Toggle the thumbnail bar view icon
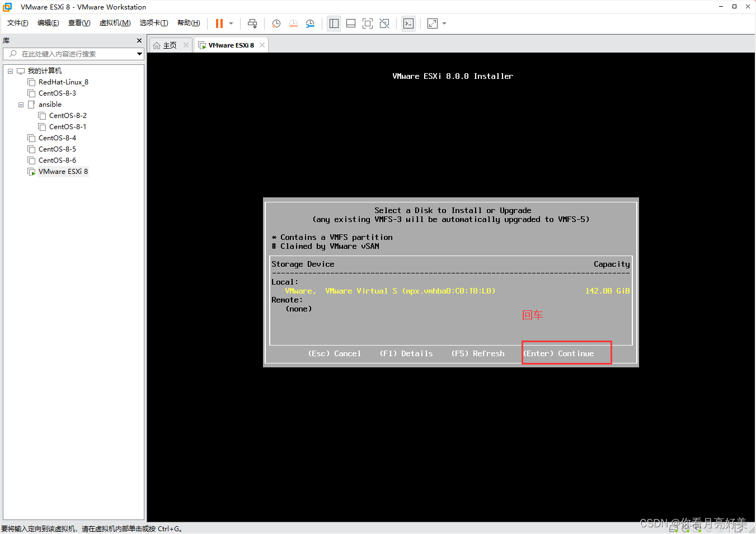Screen dimensions: 756x534 (351, 23)
